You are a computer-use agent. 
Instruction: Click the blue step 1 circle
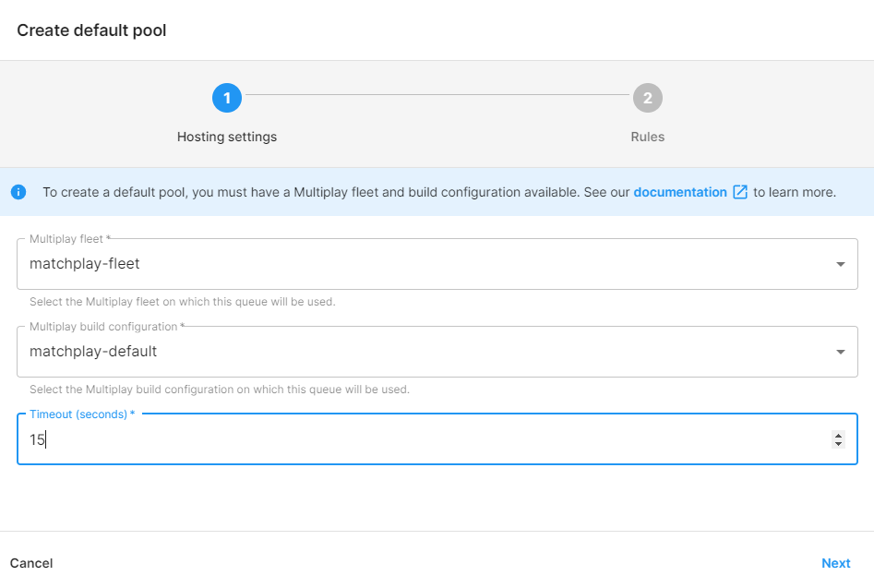click(227, 98)
